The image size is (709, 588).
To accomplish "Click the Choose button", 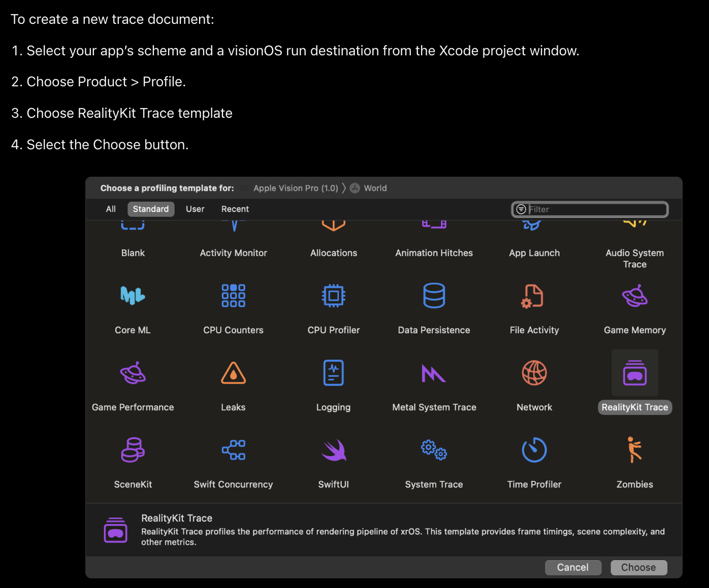I will click(x=638, y=567).
